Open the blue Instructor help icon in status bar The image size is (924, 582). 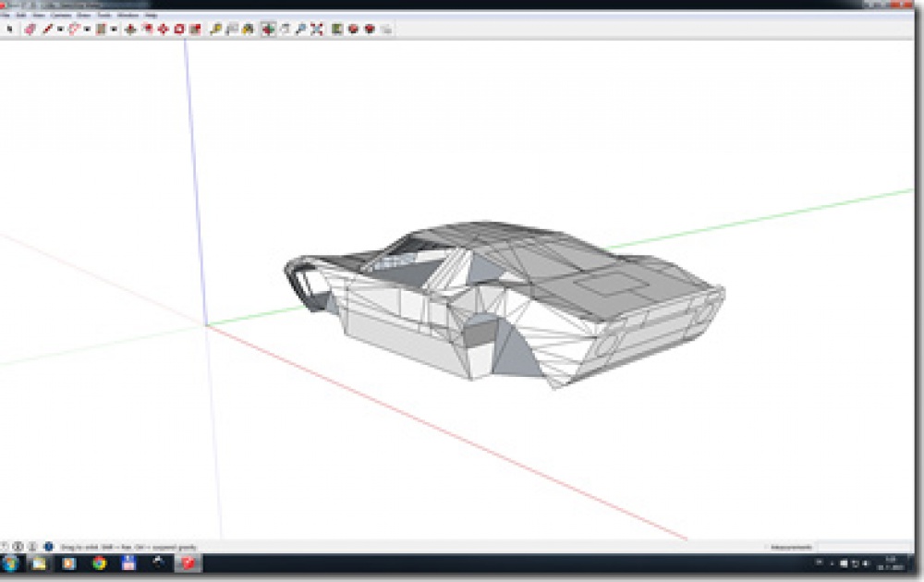48,547
